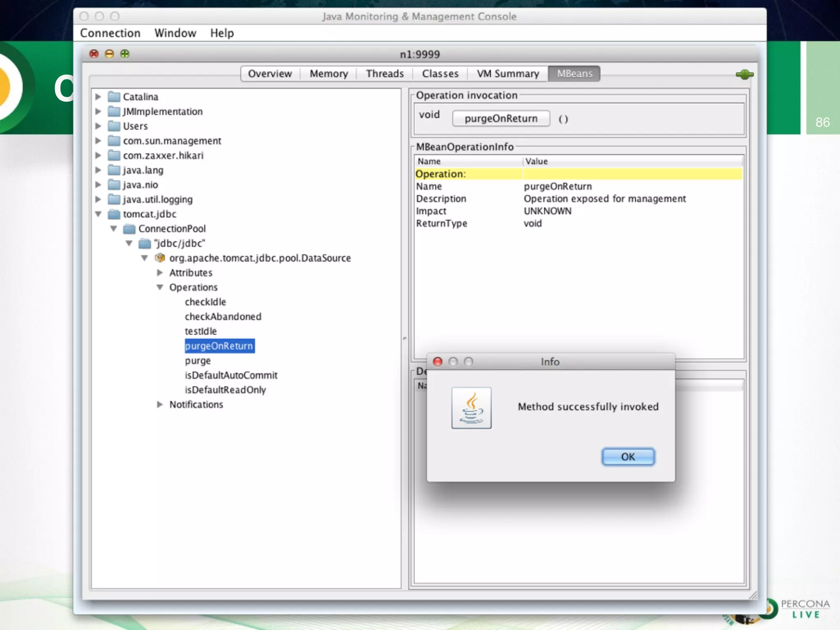The width and height of the screenshot is (840, 630).
Task: Click the com.sun.management folder icon
Action: (114, 141)
